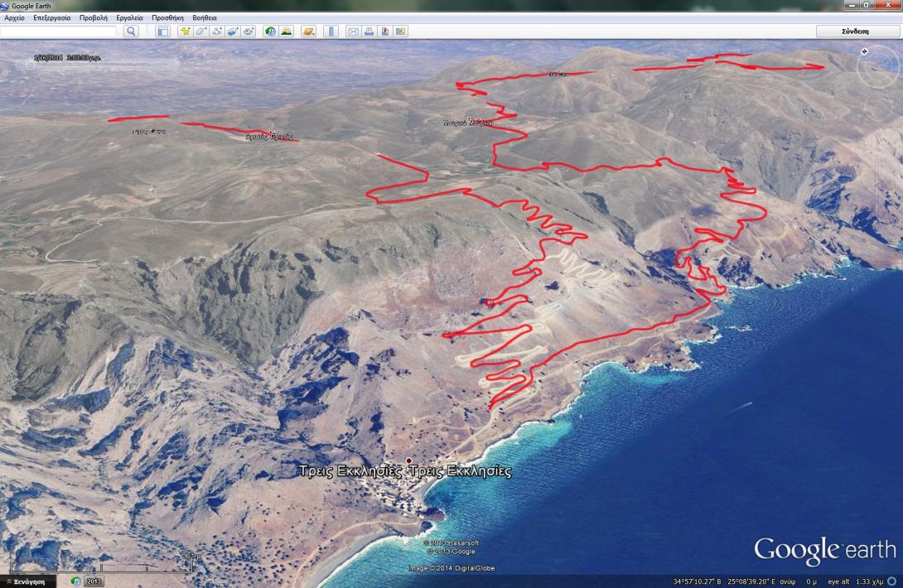
Task: Add an image overlay
Action: pos(233,31)
